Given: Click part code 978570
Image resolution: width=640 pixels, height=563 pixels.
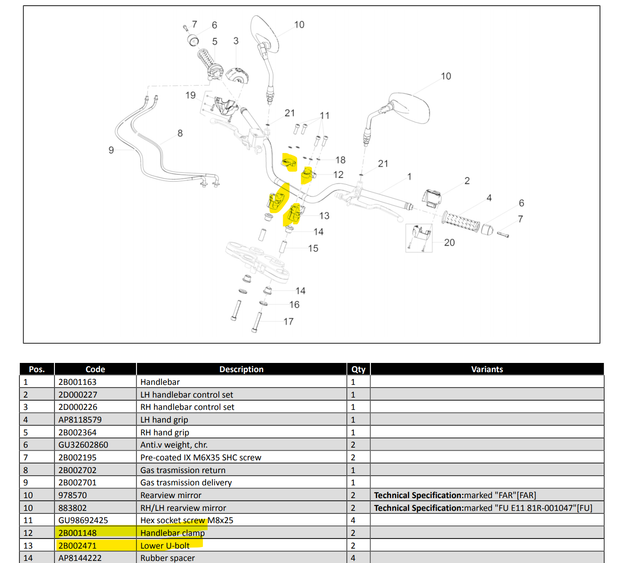Looking at the screenshot, I should [73, 495].
